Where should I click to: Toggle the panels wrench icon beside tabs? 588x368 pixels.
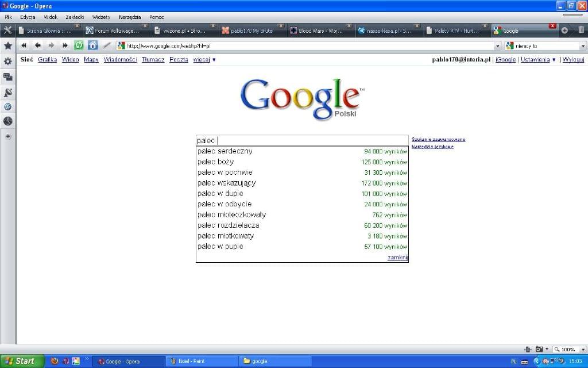click(x=7, y=30)
